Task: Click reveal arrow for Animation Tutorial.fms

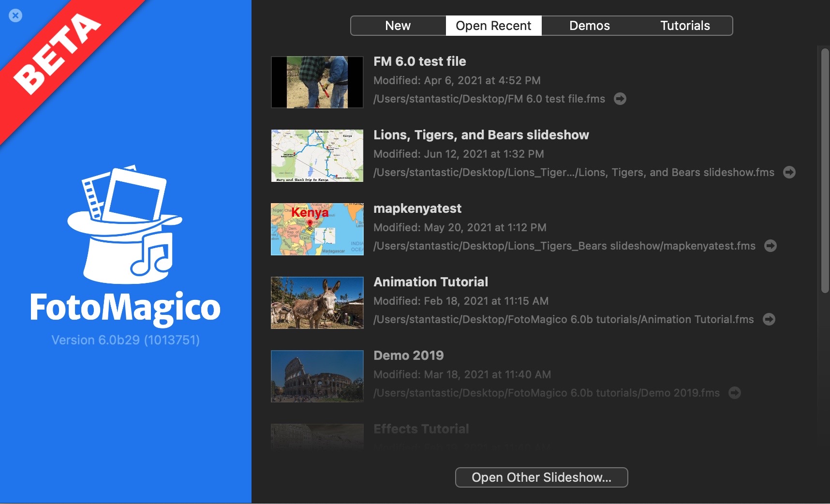Action: coord(769,319)
